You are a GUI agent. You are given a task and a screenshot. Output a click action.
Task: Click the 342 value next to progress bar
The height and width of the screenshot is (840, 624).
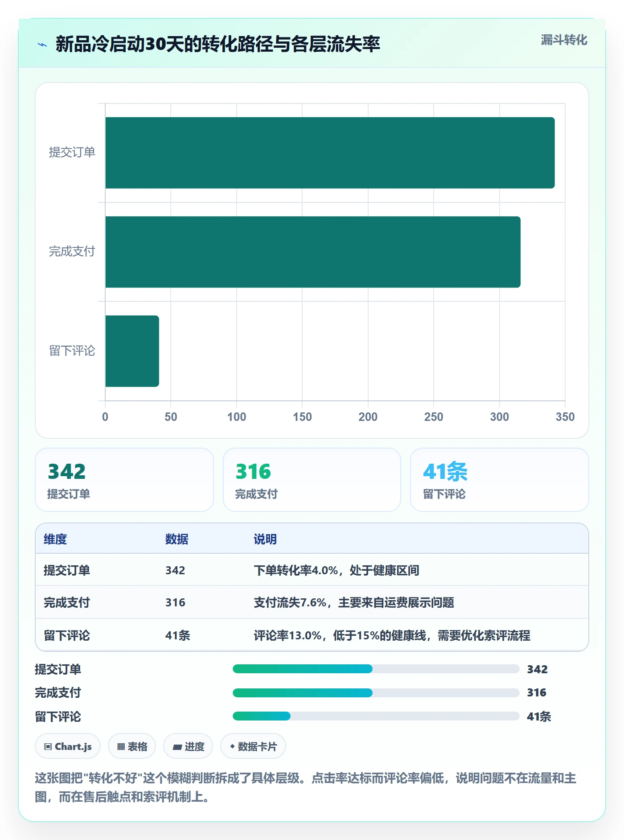tap(537, 669)
